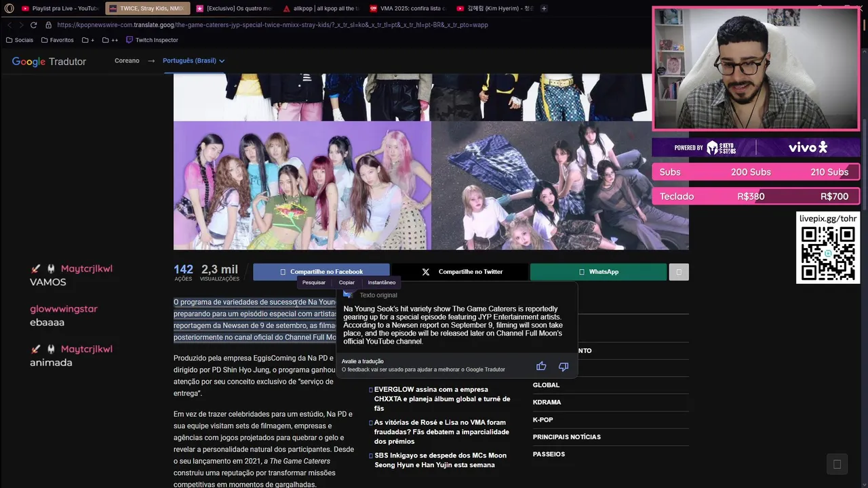The width and height of the screenshot is (868, 488).
Task: Click the 'Em vez de trazer celebridades' paragraph
Action: (x=264, y=449)
